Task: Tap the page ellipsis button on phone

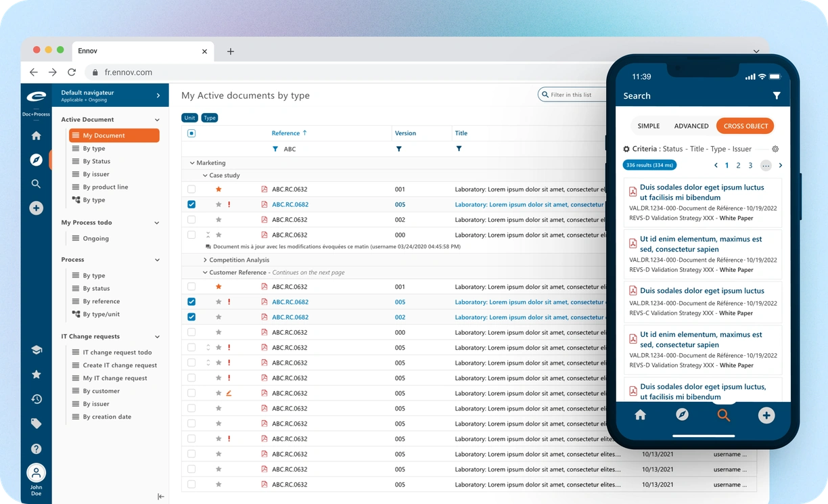Action: click(766, 166)
